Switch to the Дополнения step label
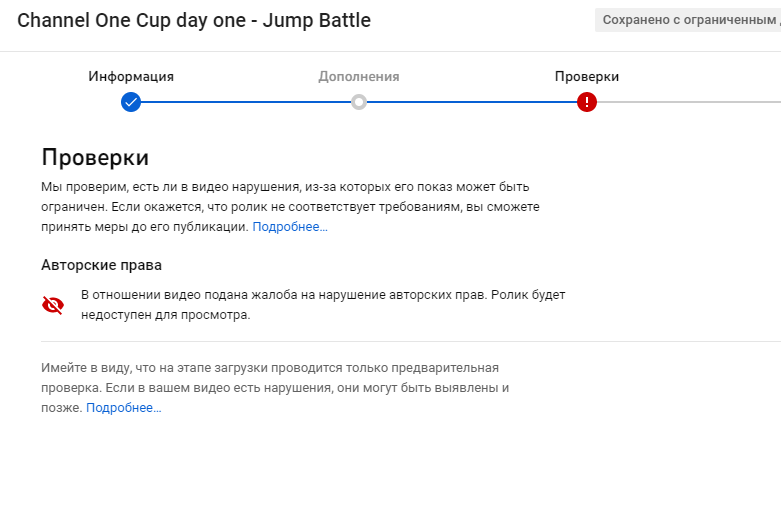This screenshot has height=506, width=781. click(x=359, y=77)
